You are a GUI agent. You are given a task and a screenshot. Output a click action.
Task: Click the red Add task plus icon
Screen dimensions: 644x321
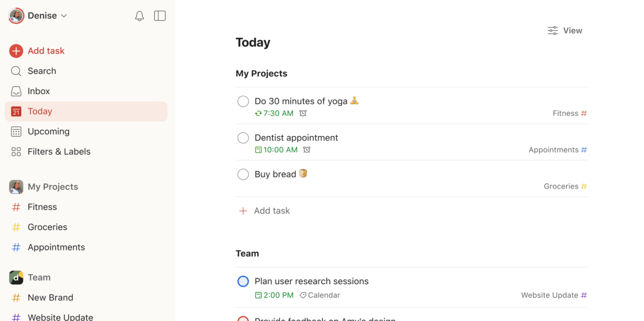16,51
